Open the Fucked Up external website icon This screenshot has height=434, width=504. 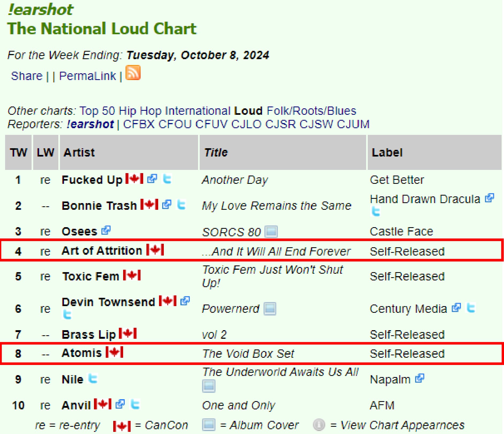pos(152,178)
